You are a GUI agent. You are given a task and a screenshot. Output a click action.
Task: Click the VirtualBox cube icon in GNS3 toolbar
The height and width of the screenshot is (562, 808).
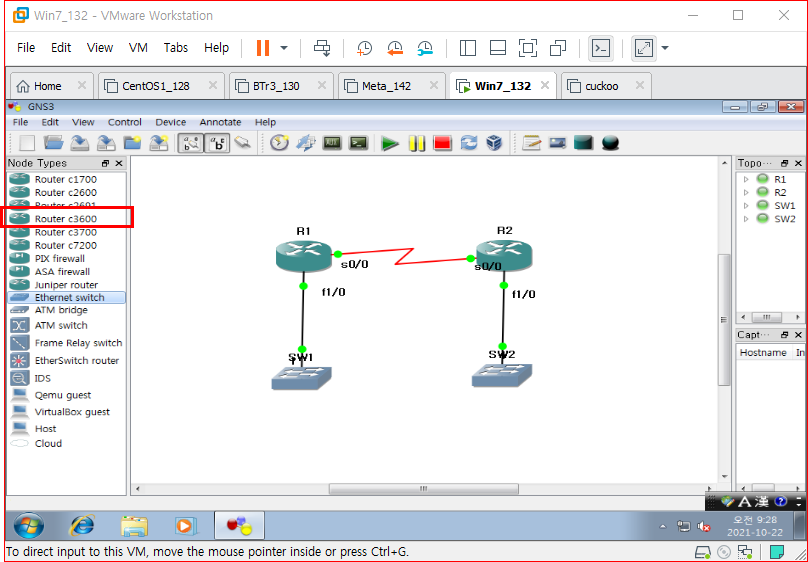click(494, 143)
